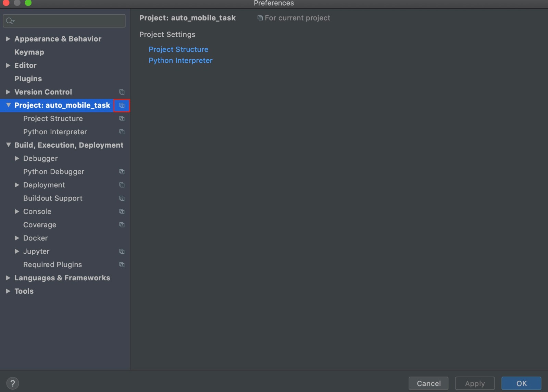Image resolution: width=548 pixels, height=392 pixels.
Task: Select Console in the tree
Action: (x=37, y=211)
